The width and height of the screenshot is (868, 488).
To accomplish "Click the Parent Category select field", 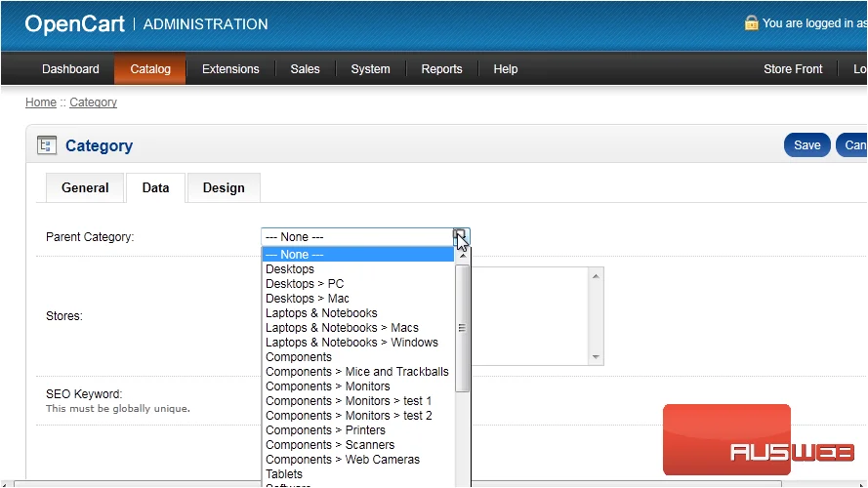I will [x=365, y=237].
